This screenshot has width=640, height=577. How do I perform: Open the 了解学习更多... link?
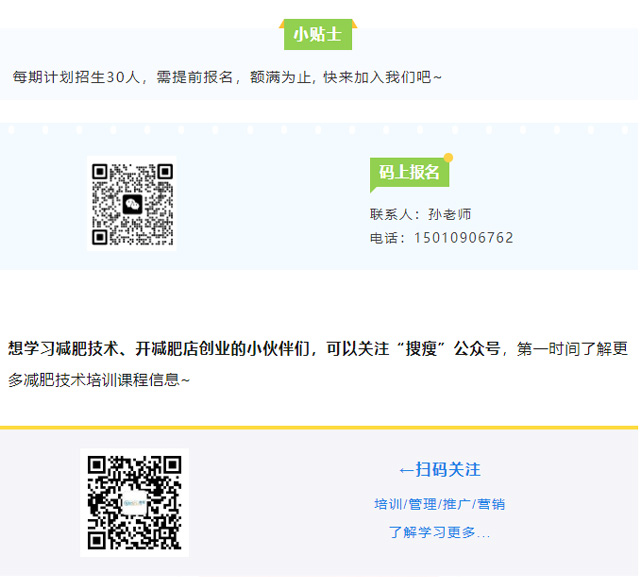[439, 532]
